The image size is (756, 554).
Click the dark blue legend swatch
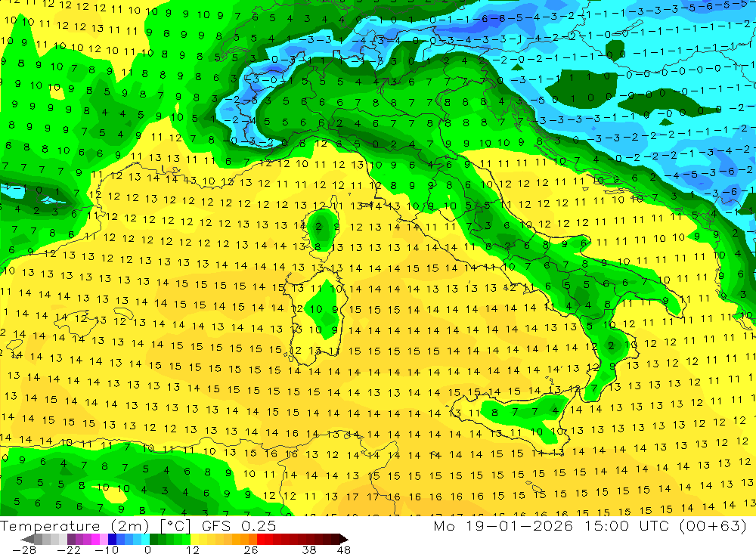coord(112,539)
